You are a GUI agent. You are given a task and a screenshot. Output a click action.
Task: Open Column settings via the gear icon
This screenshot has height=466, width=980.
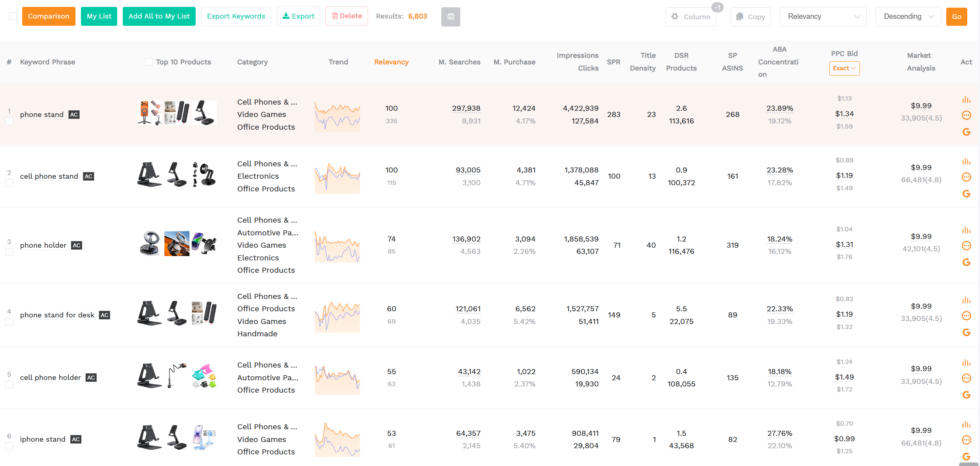675,16
